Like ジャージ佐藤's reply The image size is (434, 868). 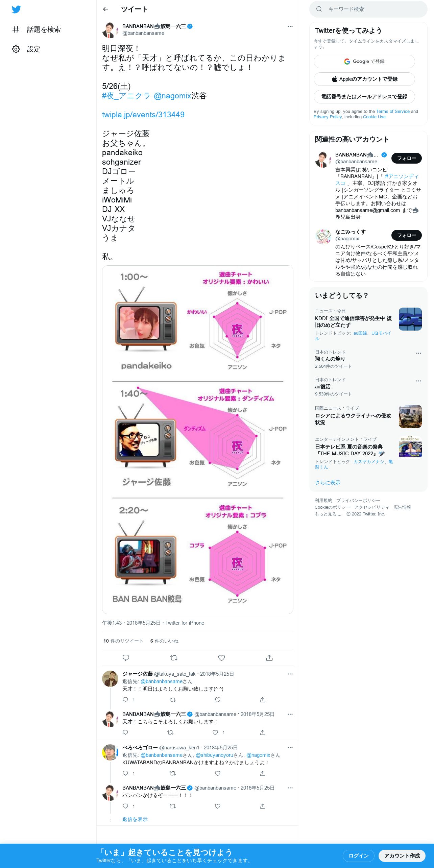218,700
